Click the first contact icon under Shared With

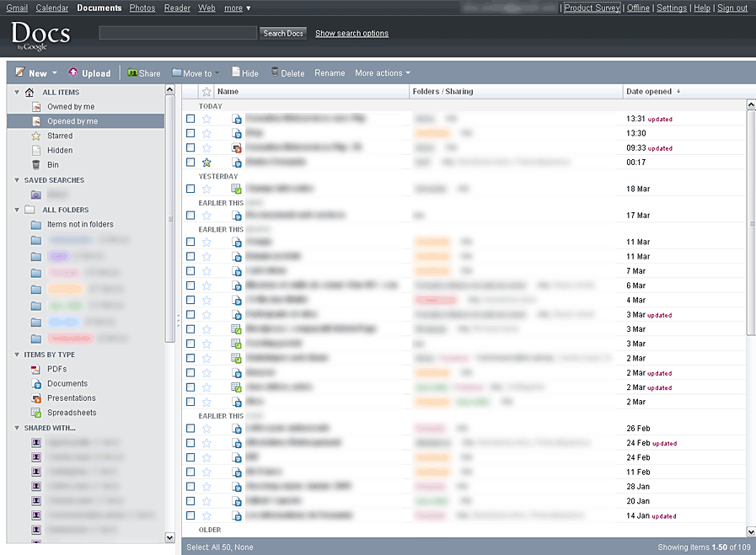36,442
